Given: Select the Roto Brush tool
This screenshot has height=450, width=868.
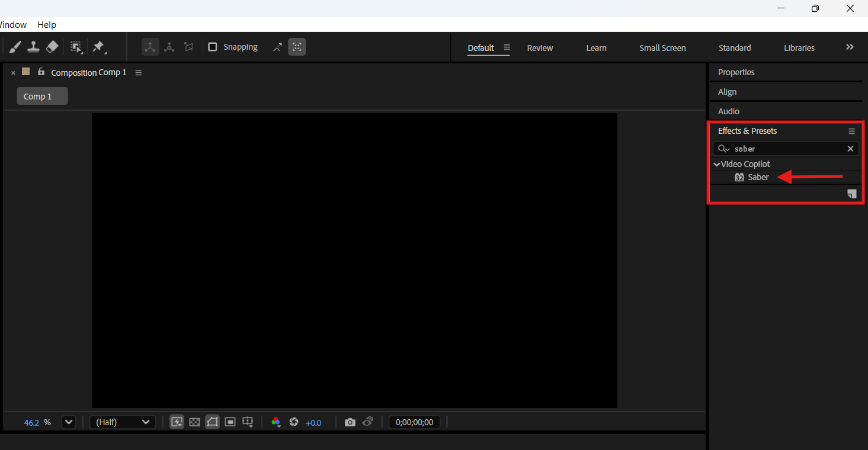Looking at the screenshot, I should click(x=76, y=47).
